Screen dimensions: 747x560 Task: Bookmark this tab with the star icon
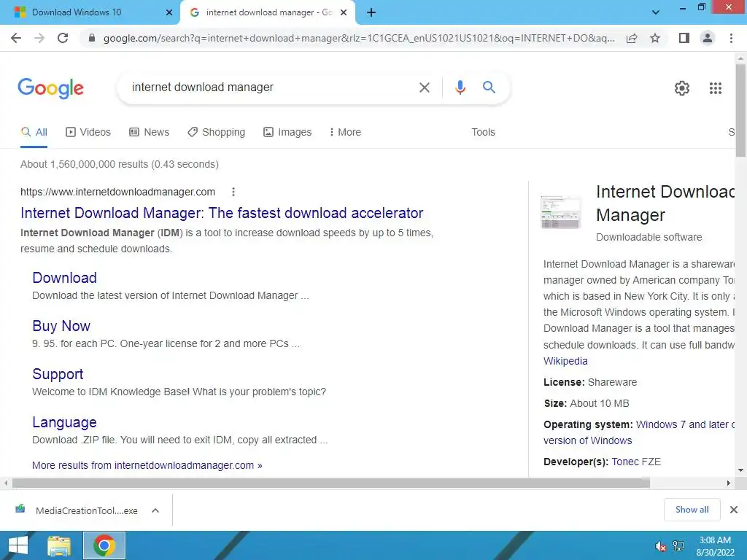(655, 38)
